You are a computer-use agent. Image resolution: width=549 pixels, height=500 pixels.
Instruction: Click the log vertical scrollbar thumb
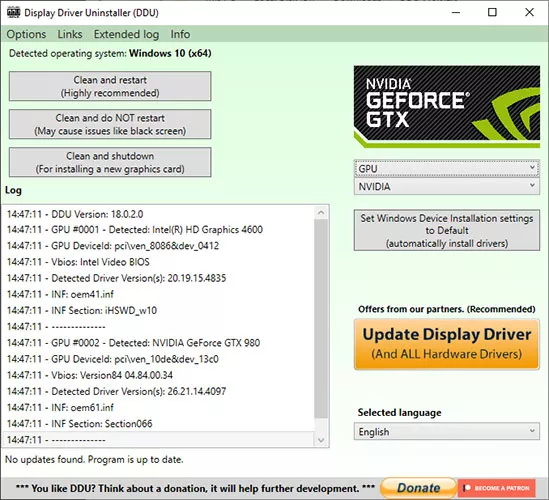(321, 319)
